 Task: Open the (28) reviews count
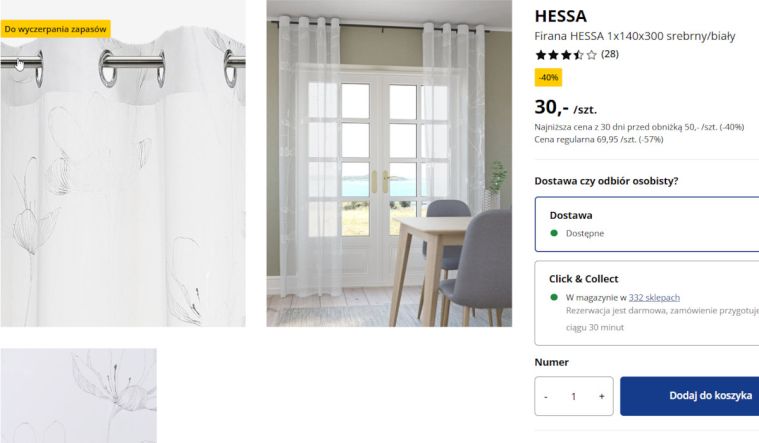[x=610, y=54]
